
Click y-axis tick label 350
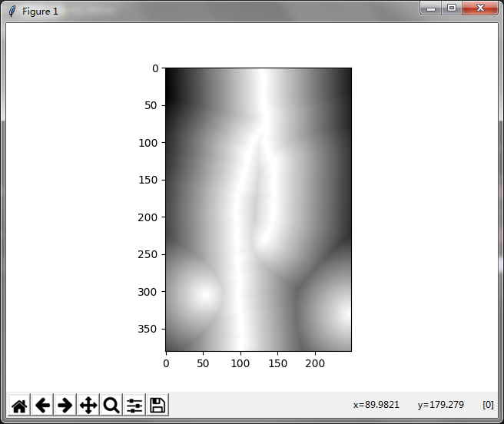click(x=148, y=329)
